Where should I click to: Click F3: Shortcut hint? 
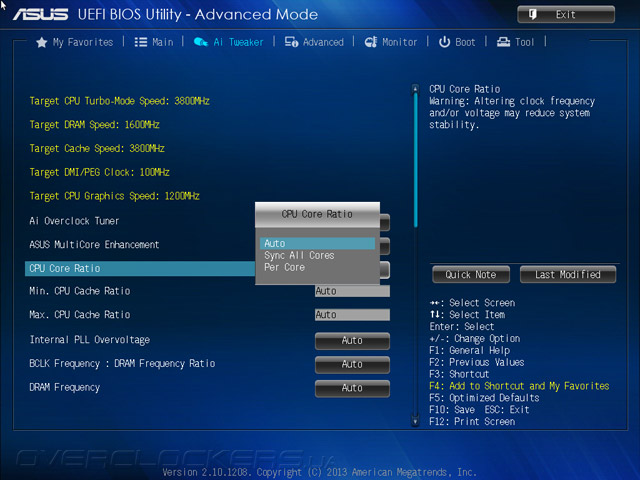tap(459, 374)
